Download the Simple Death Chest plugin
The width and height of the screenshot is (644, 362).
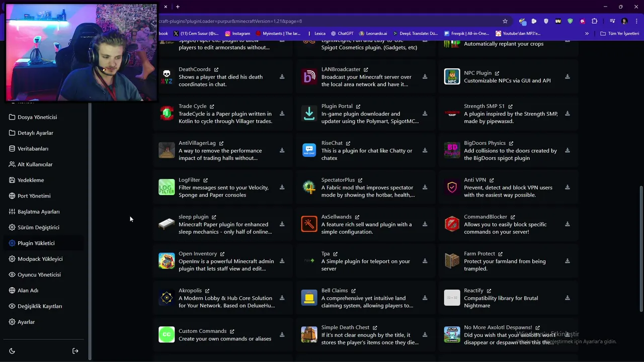click(x=425, y=335)
